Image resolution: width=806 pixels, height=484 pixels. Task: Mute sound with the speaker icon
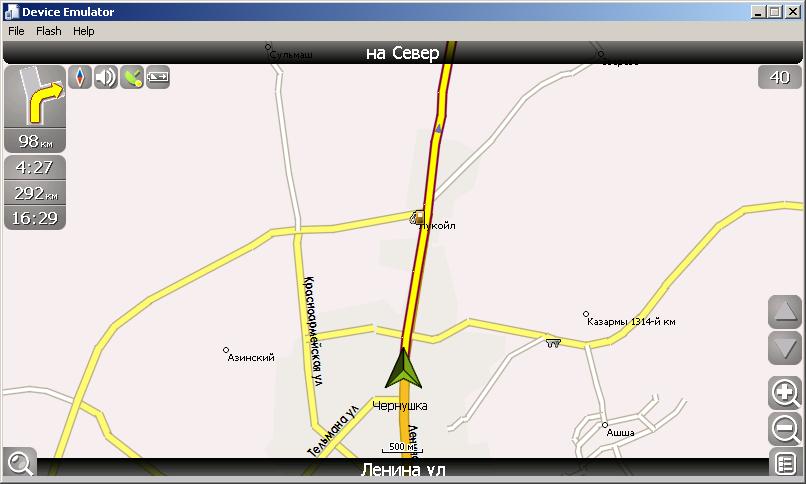click(x=106, y=77)
